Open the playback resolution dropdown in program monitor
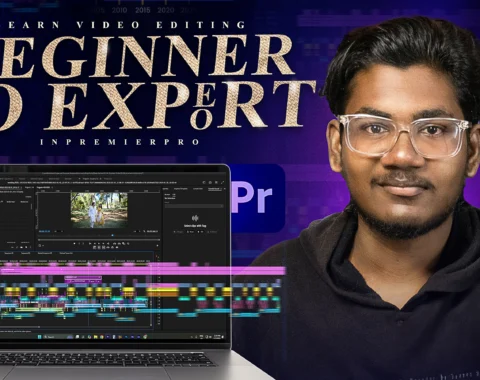The height and width of the screenshot is (380, 480). pos(137,231)
